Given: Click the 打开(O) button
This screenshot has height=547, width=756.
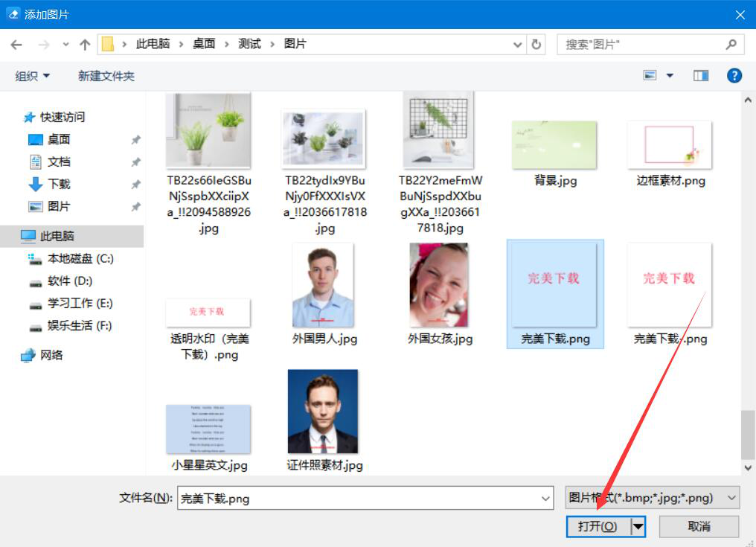Looking at the screenshot, I should pos(598,526).
